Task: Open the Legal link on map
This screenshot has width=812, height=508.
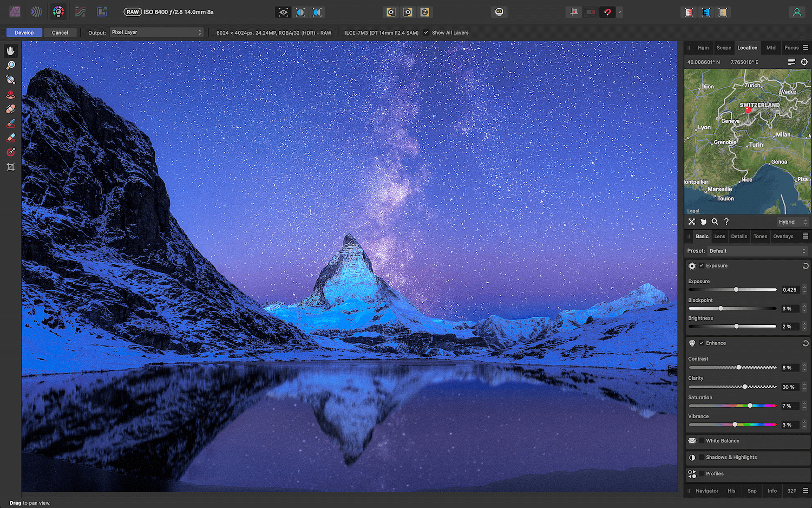Action: [693, 211]
